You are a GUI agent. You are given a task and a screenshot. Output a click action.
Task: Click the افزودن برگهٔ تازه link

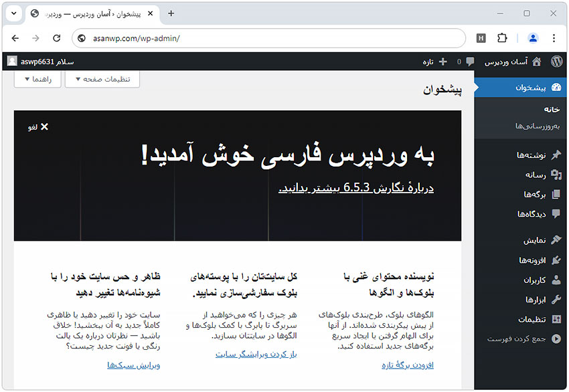click(x=408, y=365)
